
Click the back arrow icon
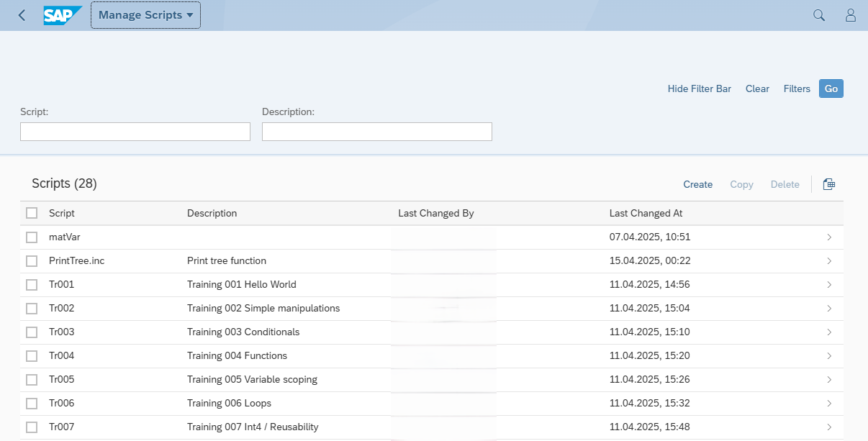22,15
